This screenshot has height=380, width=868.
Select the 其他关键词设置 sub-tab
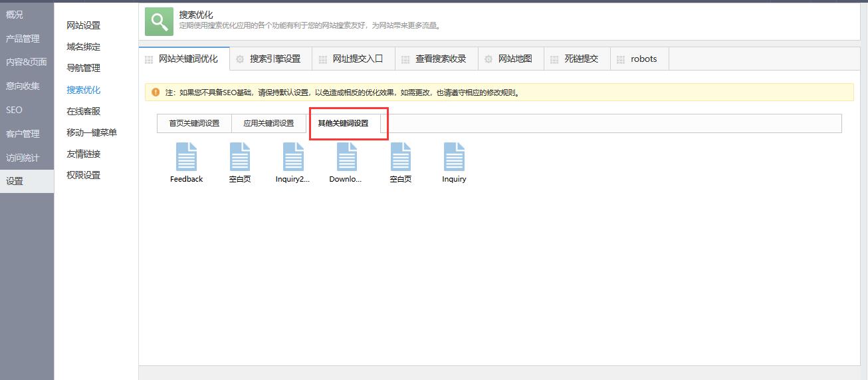click(x=343, y=123)
